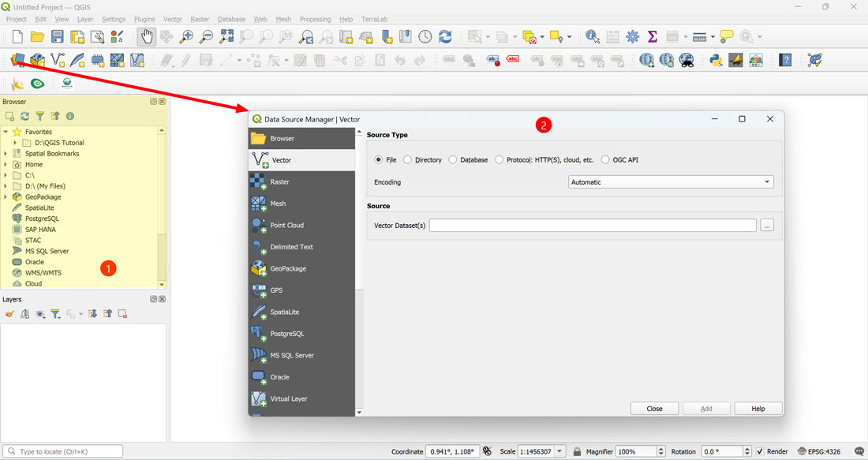Save the project with the floppy disk icon
Viewport: 868px width, 460px height.
pyautogui.click(x=57, y=37)
